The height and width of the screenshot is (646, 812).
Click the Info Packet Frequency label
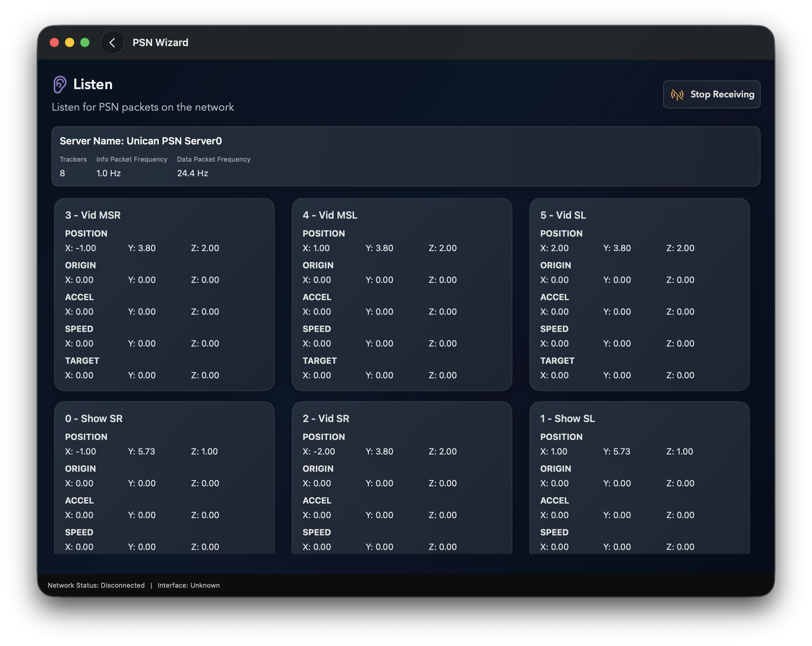[x=132, y=159]
